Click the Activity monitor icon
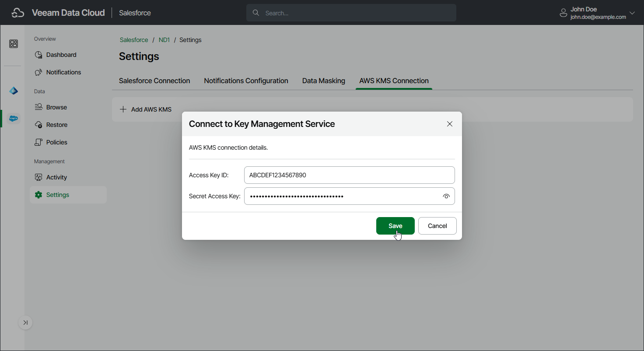The height and width of the screenshot is (351, 644). point(38,177)
